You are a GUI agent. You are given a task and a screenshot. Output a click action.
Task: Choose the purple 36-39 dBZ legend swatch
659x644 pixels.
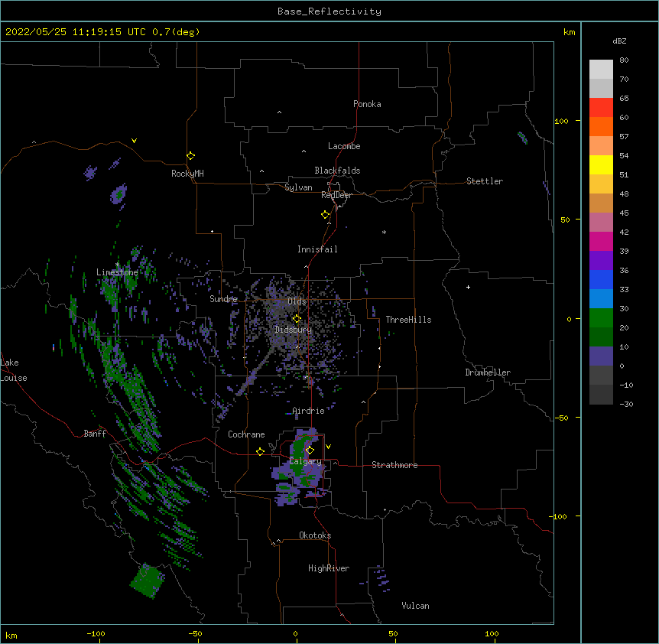coord(601,260)
